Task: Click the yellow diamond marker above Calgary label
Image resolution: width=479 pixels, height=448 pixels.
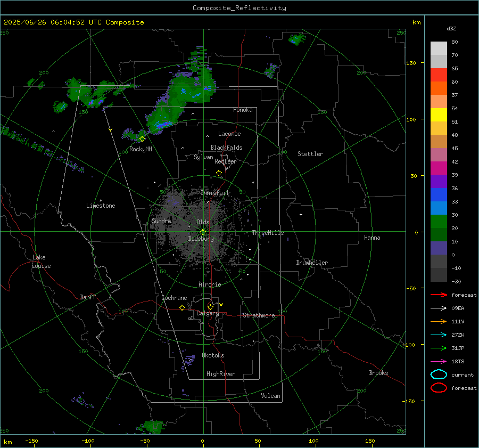Action: (x=210, y=307)
